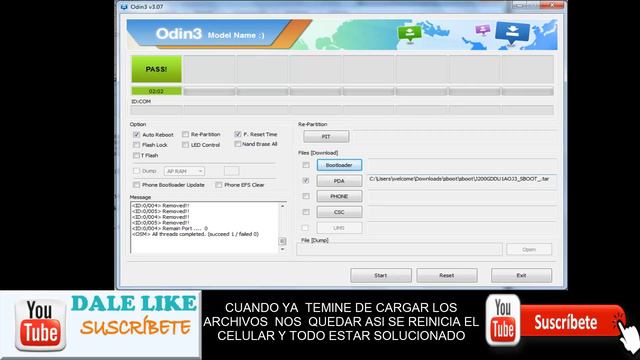Screen dimensions: 640x360
Task: Click the Reset button
Action: click(447, 276)
